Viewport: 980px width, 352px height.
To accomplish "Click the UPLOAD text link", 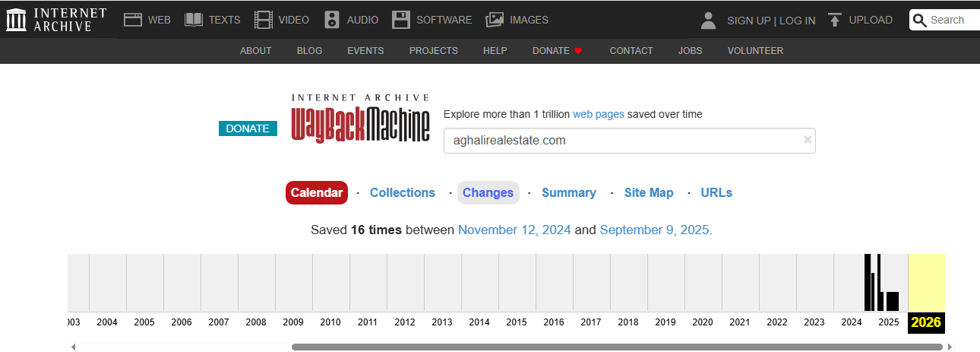I will click(871, 20).
